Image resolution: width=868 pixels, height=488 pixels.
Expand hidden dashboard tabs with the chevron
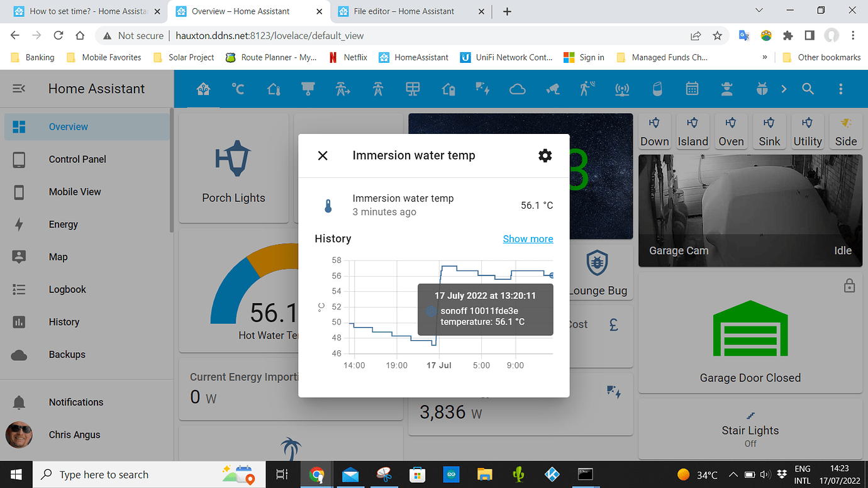point(784,89)
